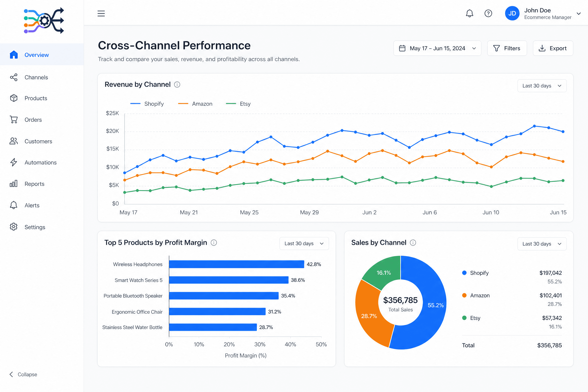The height and width of the screenshot is (392, 588).
Task: Click the Ergonomic Office Chair bar
Action: (x=217, y=311)
